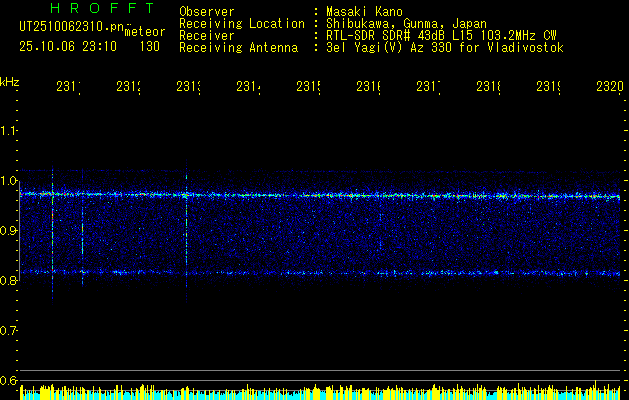
Task: Select Shibukawa, Gunma, Japan location text
Action: tap(406, 24)
